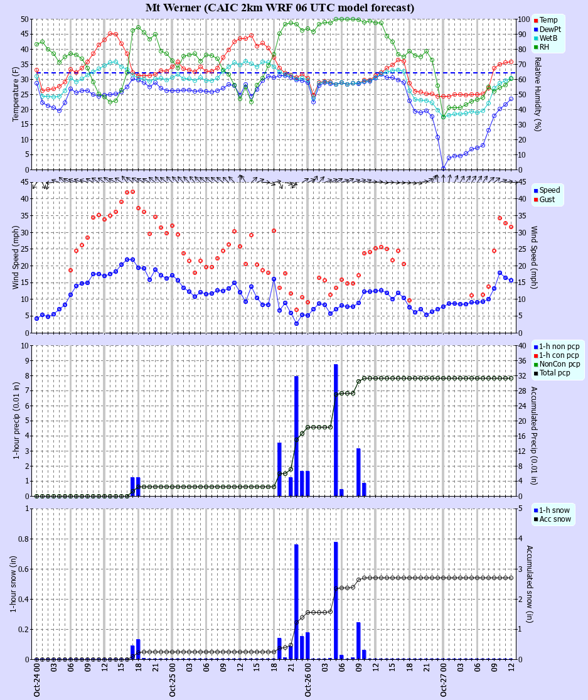The width and height of the screenshot is (588, 700).
Task: Click red swatch beside Gust legend
Action: [536, 200]
